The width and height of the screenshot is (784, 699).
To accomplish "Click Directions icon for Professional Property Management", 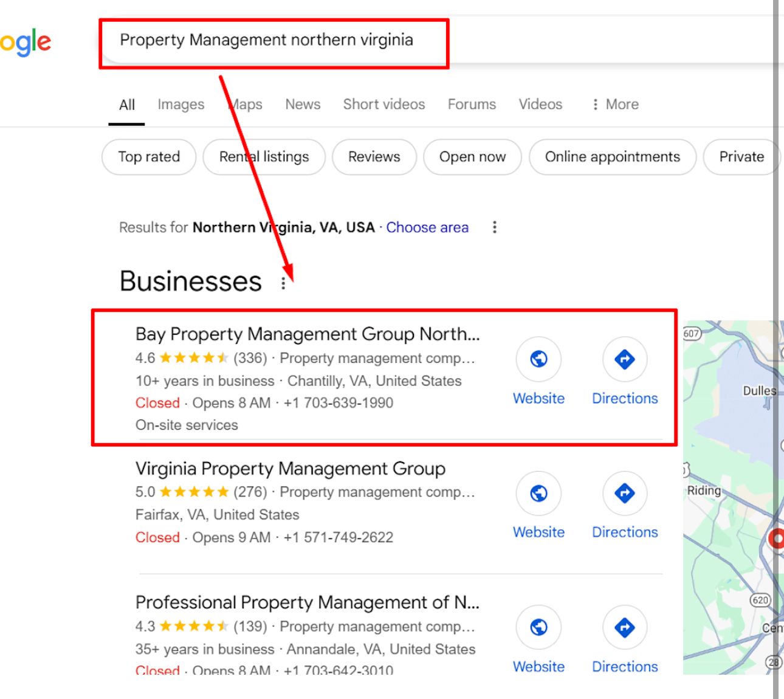I will 625,627.
